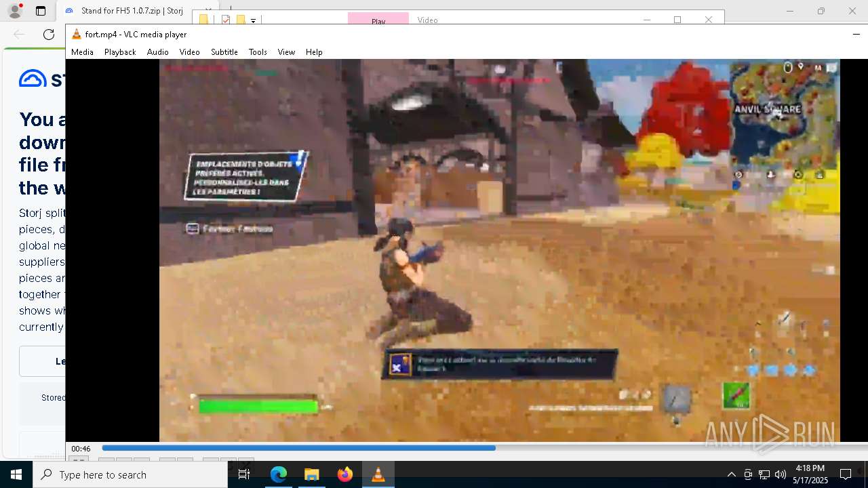
Task: Open the Help menu in VLC
Action: 314,52
